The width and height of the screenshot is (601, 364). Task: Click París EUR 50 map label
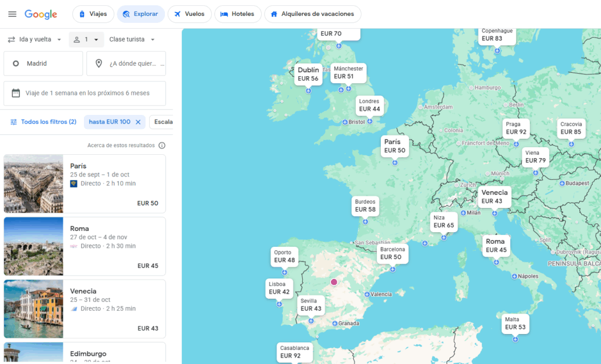click(395, 146)
